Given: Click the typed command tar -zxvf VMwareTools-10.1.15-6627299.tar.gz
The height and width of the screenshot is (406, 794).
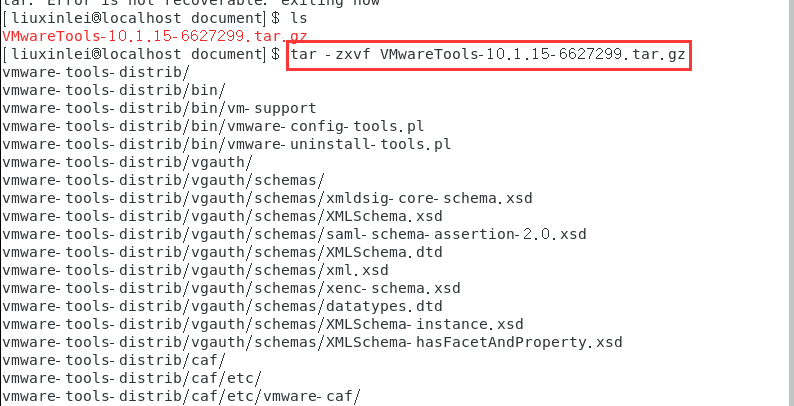Looking at the screenshot, I should tap(488, 55).
